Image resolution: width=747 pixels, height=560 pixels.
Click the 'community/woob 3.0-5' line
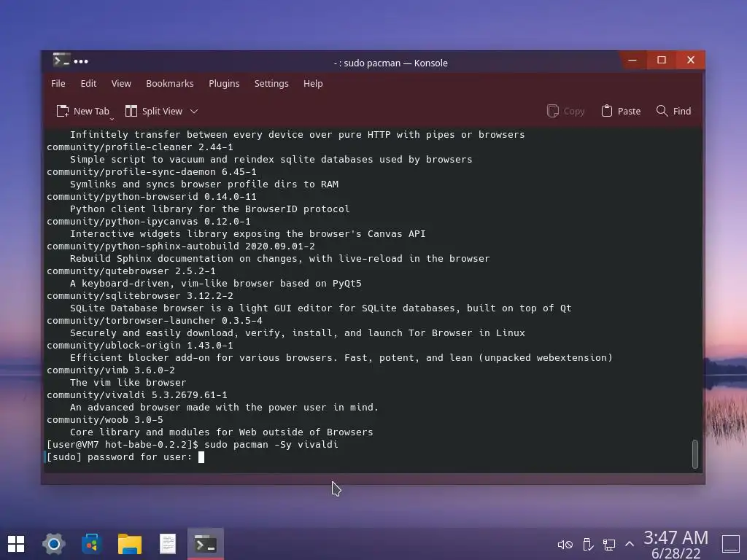coord(105,420)
